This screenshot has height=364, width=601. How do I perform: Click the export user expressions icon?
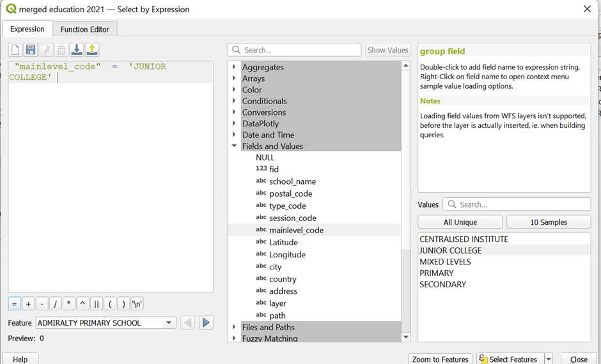tap(92, 50)
